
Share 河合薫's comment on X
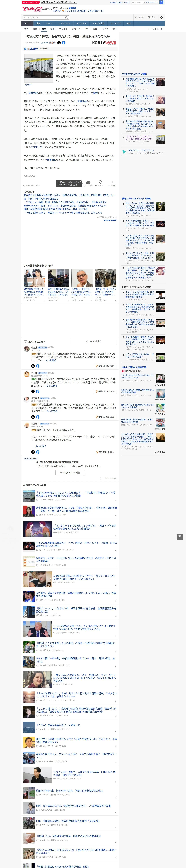point(33,392)
